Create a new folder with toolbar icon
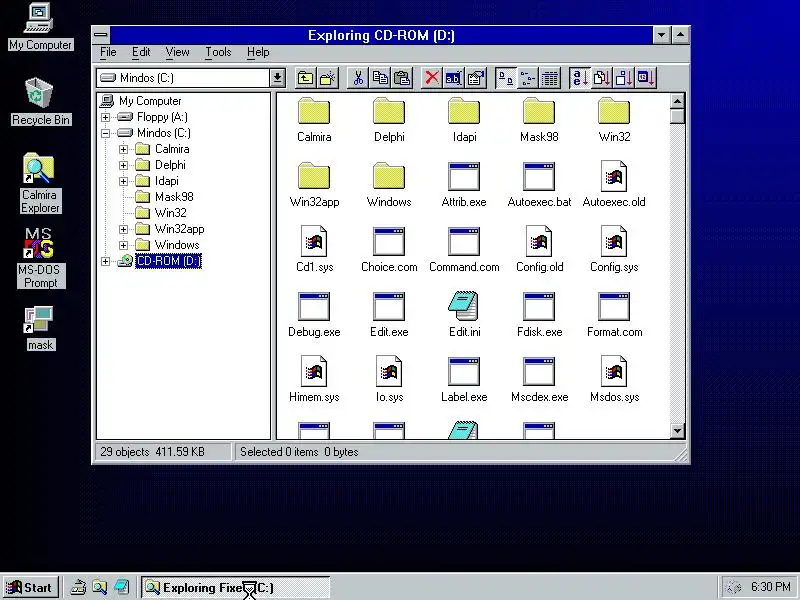This screenshot has width=800, height=600. click(328, 78)
